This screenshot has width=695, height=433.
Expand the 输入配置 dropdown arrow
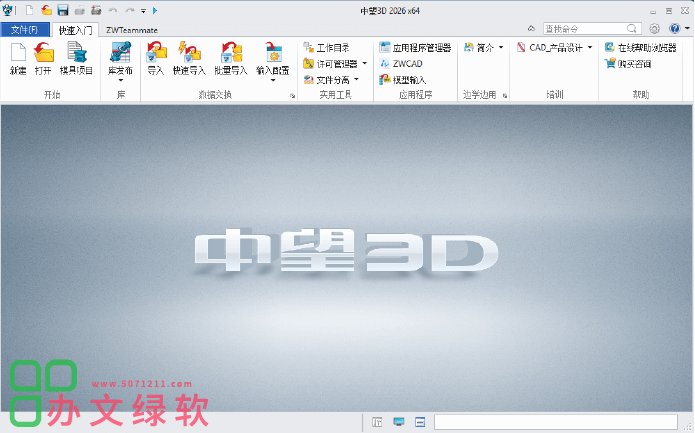click(x=273, y=80)
